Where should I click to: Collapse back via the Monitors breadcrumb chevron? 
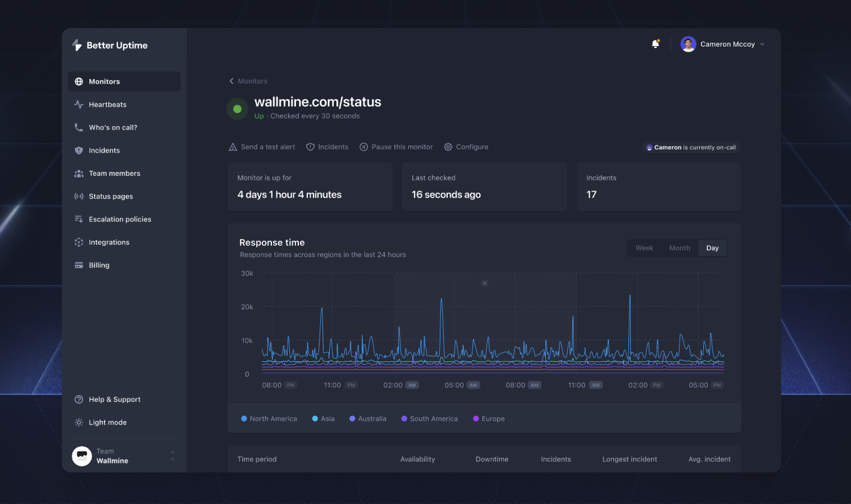[x=231, y=81]
